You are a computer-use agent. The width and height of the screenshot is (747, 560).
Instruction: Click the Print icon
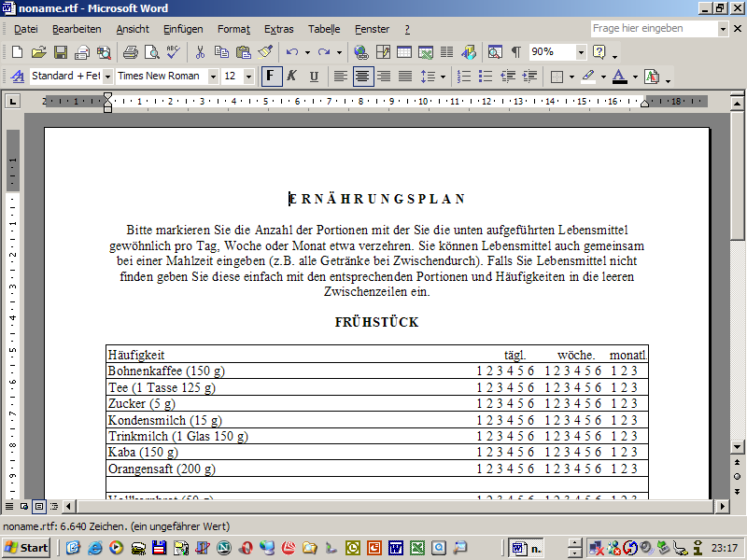tap(130, 52)
